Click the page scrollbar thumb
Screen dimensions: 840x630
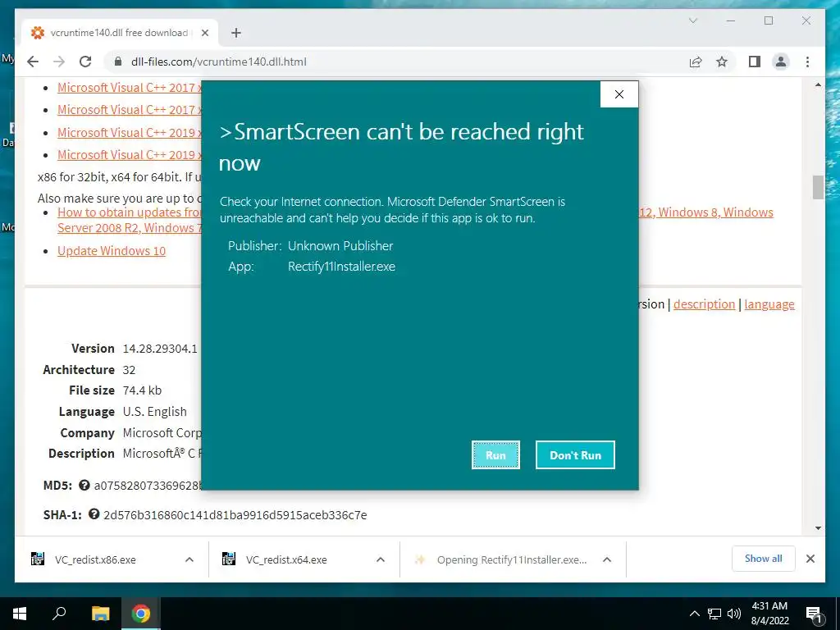pos(818,187)
